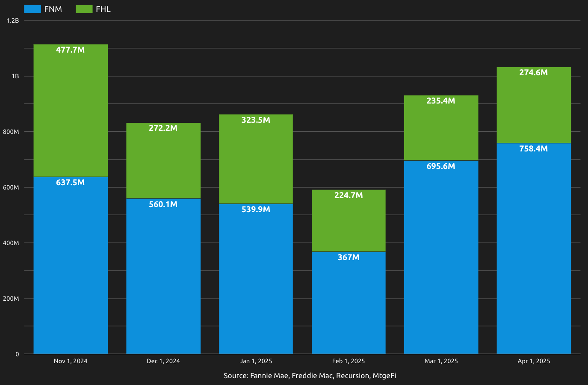Image resolution: width=588 pixels, height=385 pixels.
Task: Click the 1B y-axis label
Action: click(x=15, y=76)
